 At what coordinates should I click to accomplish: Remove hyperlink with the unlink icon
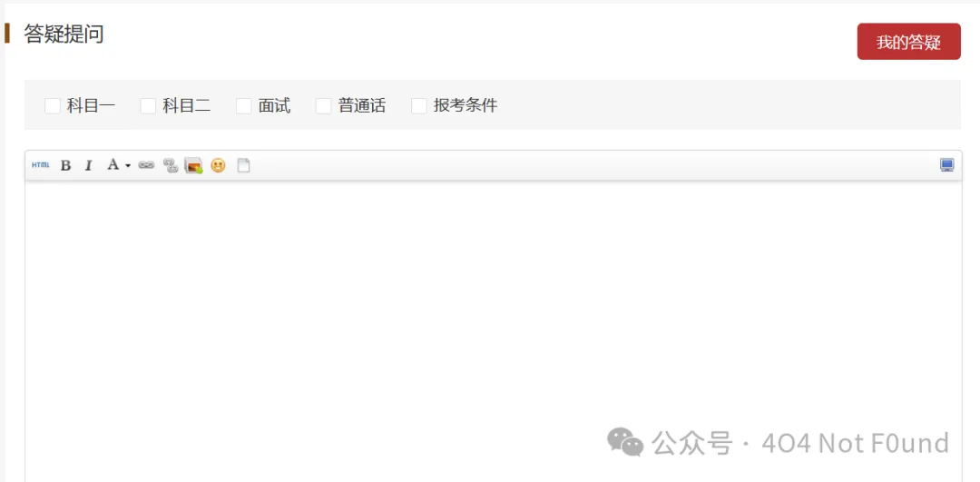(x=171, y=166)
